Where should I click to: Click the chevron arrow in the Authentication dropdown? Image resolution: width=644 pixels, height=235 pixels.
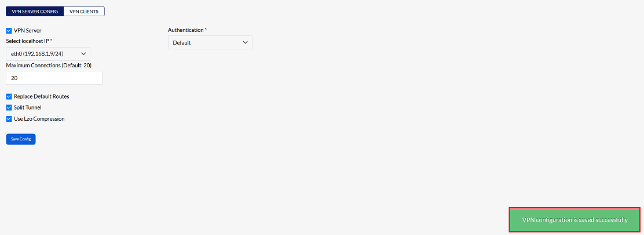(246, 42)
